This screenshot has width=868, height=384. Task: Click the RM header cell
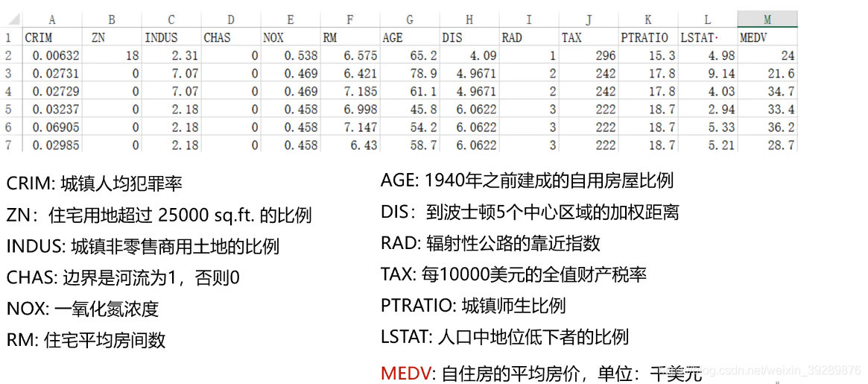coord(349,38)
